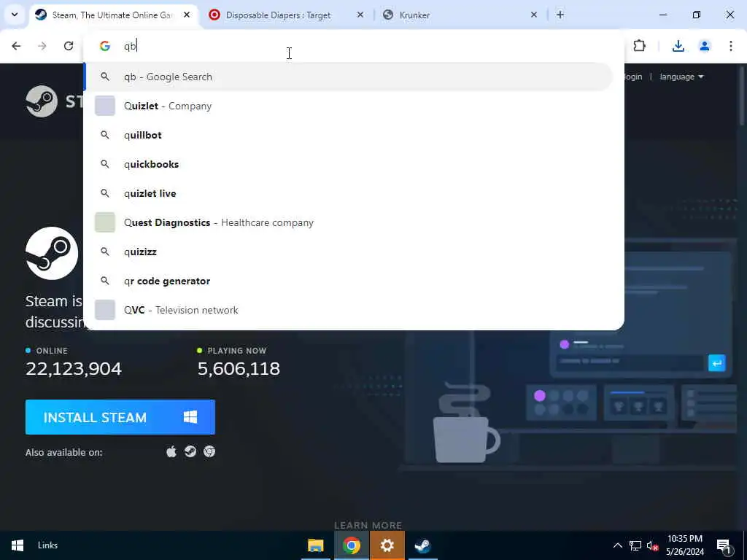Choose the qr code generator suggestion

point(349,281)
